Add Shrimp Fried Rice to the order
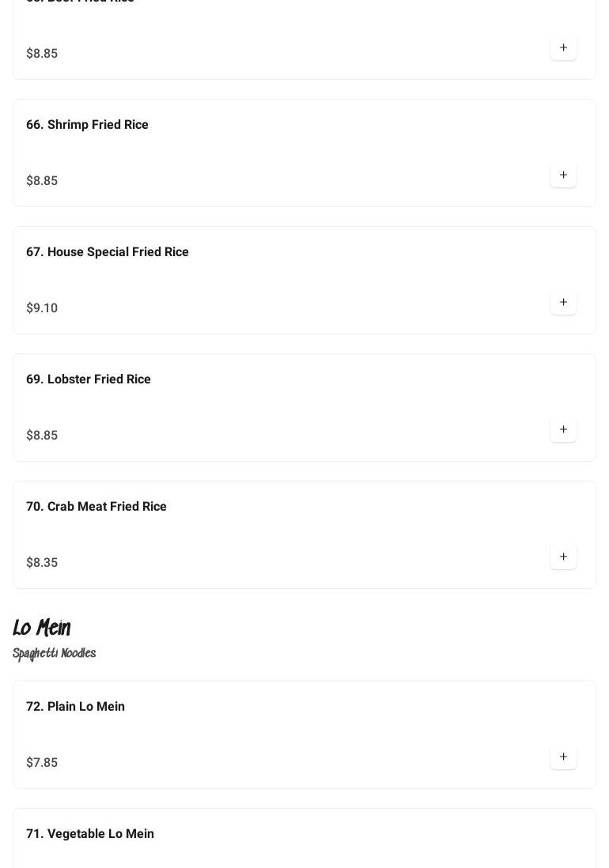The height and width of the screenshot is (868, 609). click(563, 175)
